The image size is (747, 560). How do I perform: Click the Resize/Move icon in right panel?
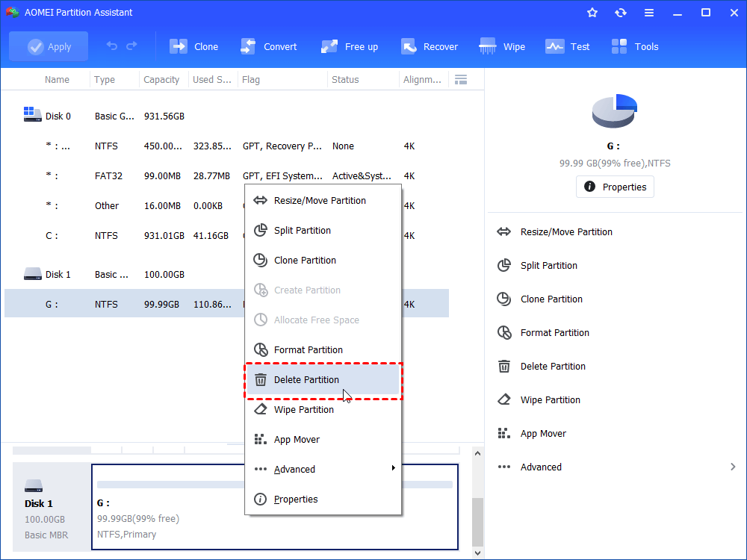click(x=503, y=232)
